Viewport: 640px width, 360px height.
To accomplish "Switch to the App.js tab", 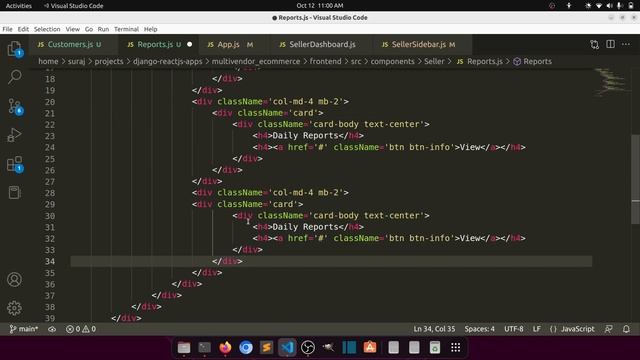I will coord(231,44).
